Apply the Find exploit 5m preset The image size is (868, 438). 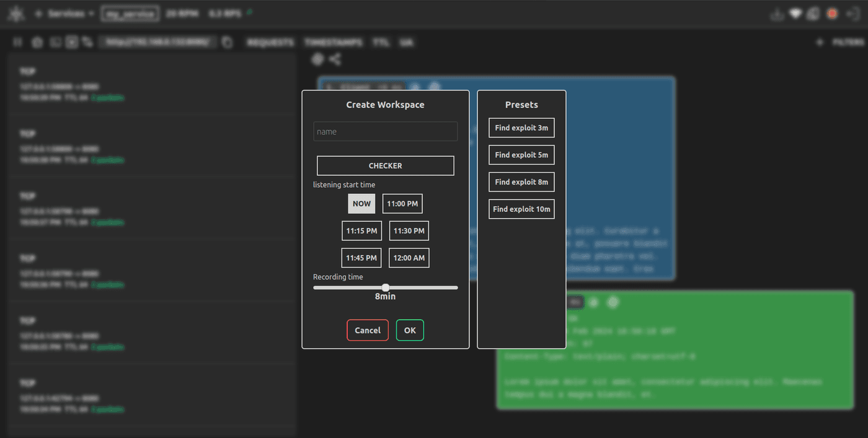(521, 155)
